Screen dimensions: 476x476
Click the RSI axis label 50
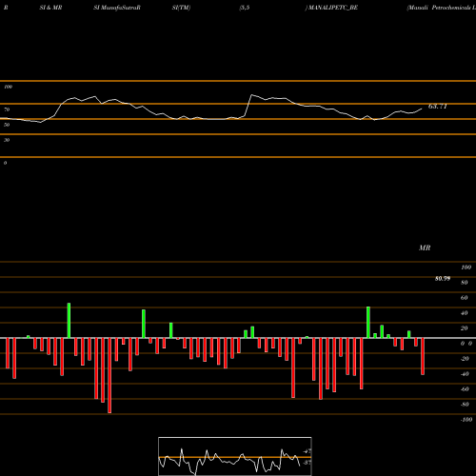(7, 125)
